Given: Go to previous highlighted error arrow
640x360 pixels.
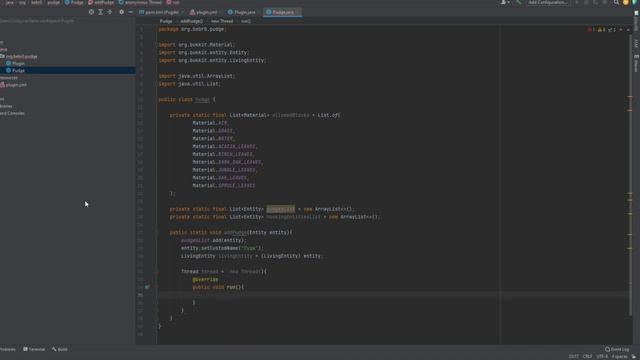Looking at the screenshot, I should tap(621, 30).
